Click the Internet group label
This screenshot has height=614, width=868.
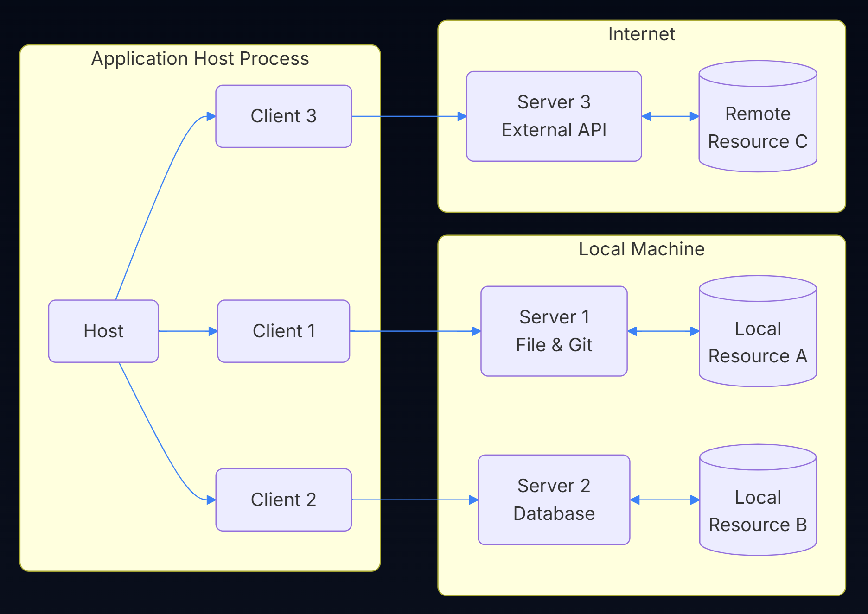point(642,34)
